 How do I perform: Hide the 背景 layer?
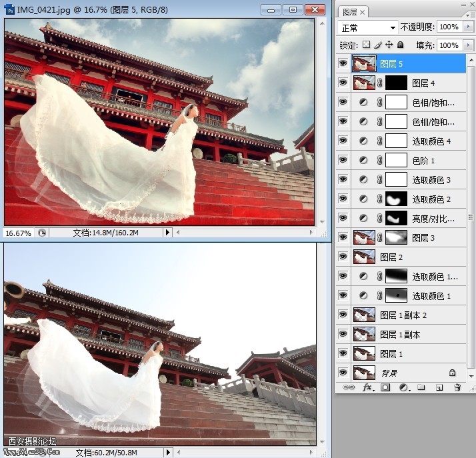coord(343,373)
